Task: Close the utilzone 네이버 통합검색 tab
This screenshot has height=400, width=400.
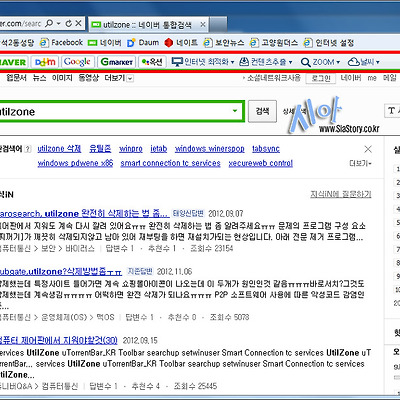Action: (x=203, y=25)
